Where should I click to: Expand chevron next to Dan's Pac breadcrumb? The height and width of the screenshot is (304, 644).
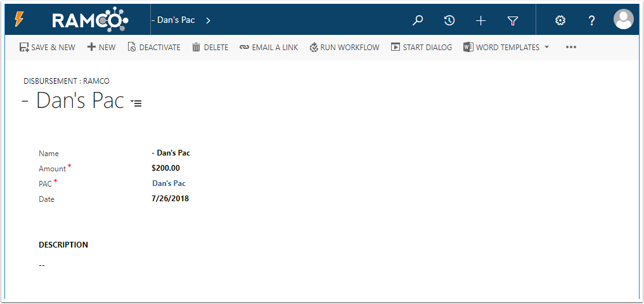209,20
